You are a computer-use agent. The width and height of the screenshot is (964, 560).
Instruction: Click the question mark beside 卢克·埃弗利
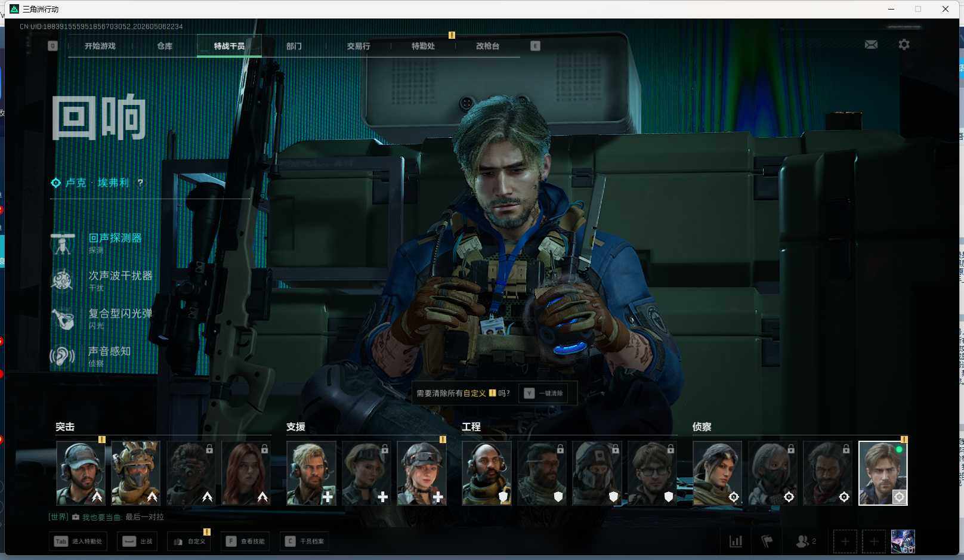click(140, 183)
